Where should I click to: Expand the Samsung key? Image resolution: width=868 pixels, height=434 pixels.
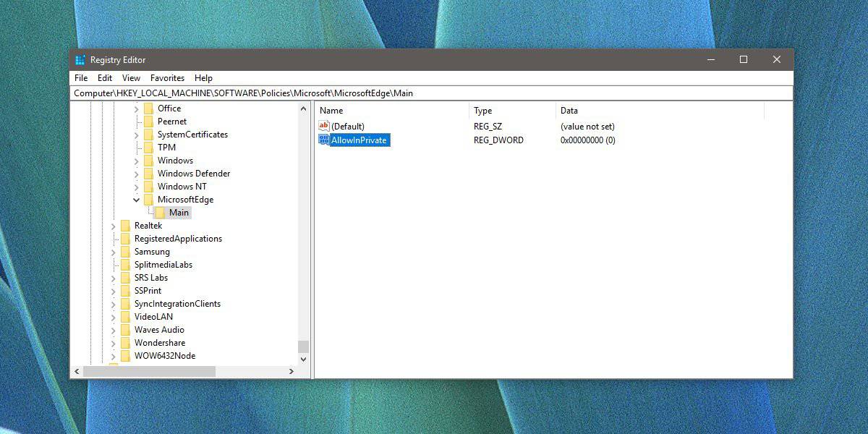[x=114, y=252]
